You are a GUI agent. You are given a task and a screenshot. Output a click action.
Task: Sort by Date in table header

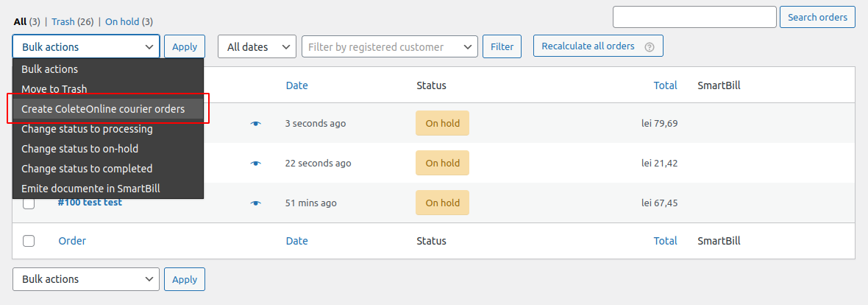coord(296,85)
